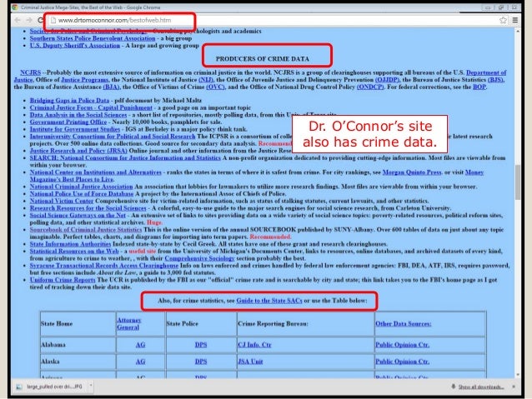This screenshot has height=399, width=532.
Task: Open Criminal Justice Focus - Capital Punishment link
Action: pos(91,107)
